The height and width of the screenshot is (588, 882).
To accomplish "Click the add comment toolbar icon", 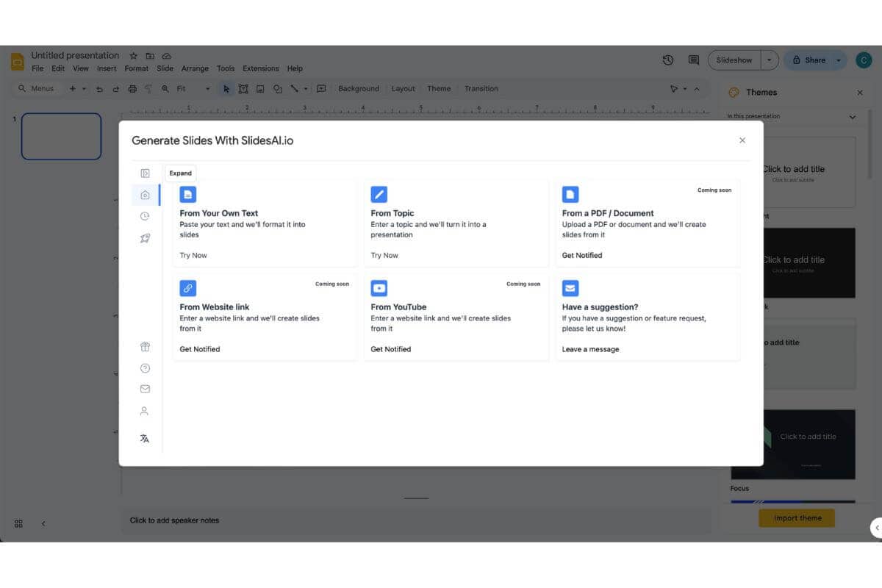I will 321,89.
